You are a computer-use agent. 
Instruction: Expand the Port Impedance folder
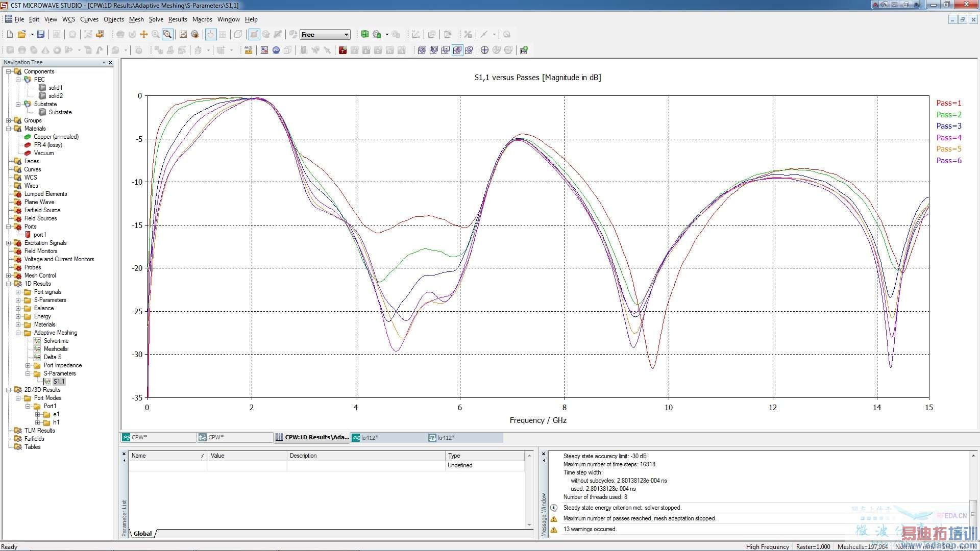click(28, 365)
